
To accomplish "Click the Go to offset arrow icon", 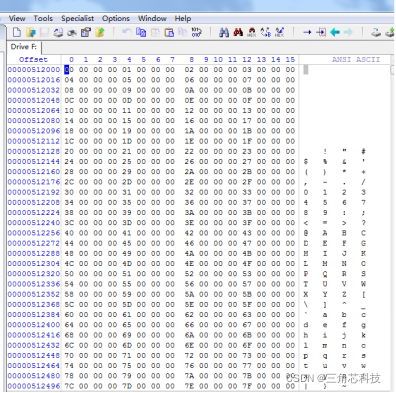I will click(x=307, y=32).
